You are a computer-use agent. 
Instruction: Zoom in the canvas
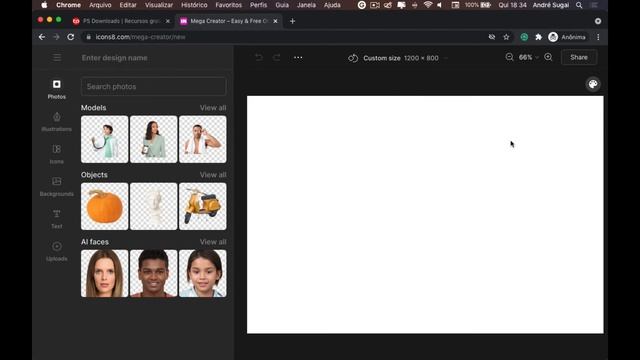pos(548,58)
